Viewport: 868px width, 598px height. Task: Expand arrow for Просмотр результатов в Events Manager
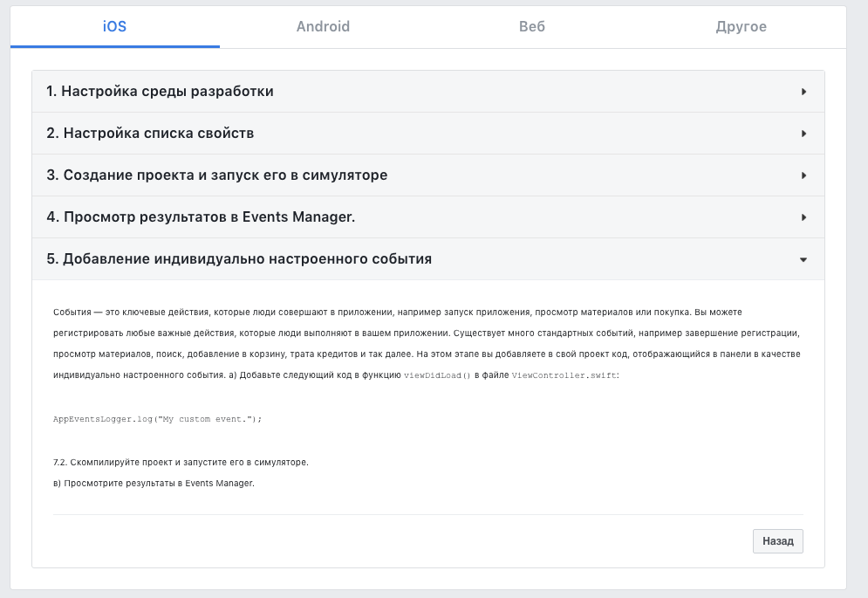pos(803,217)
